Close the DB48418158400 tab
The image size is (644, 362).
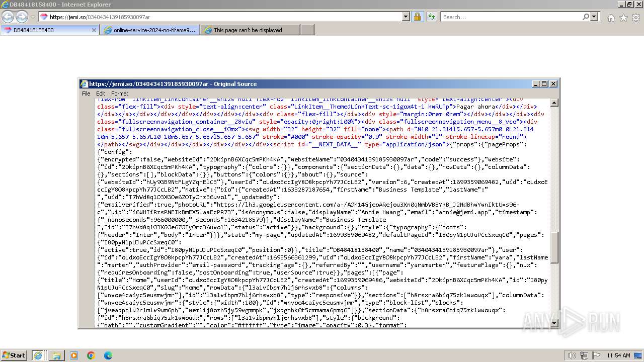pyautogui.click(x=94, y=30)
